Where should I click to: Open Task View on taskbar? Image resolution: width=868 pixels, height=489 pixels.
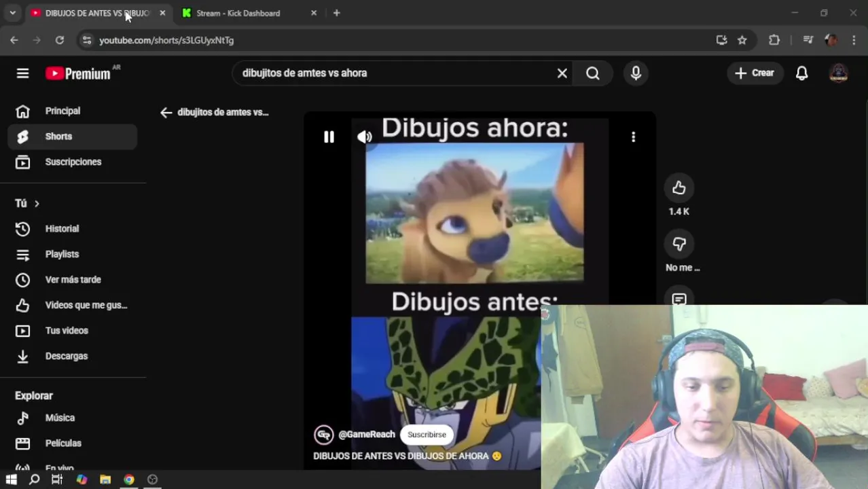[x=57, y=479]
